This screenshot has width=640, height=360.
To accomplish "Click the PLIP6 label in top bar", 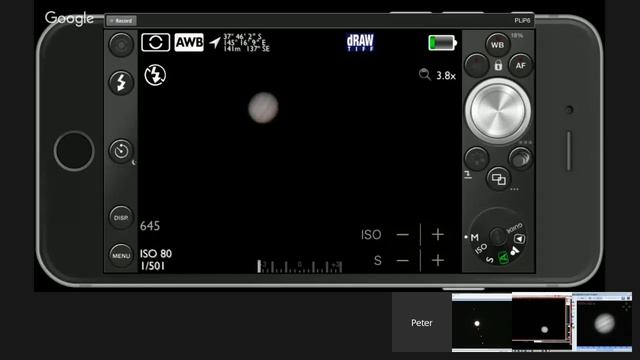I will [x=522, y=20].
